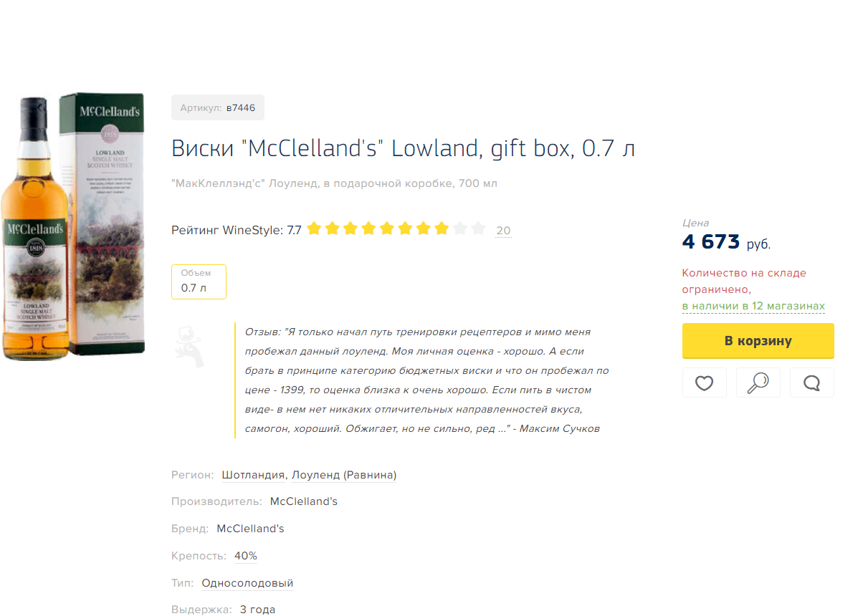Select the 0.7 л volume option
Image resolution: width=863 pixels, height=616 pixels.
(199, 281)
